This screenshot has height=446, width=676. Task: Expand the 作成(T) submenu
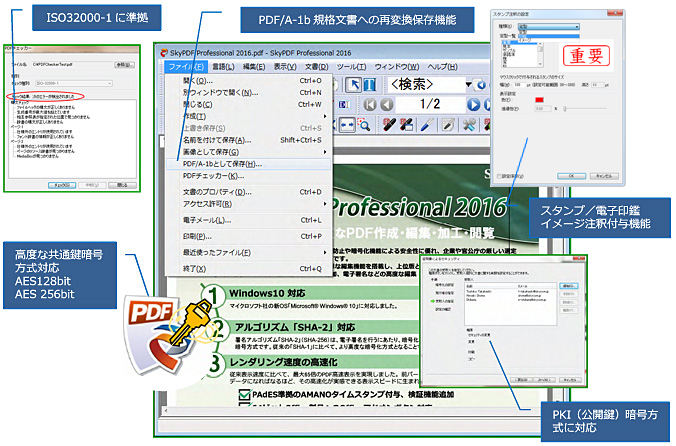(x=249, y=116)
